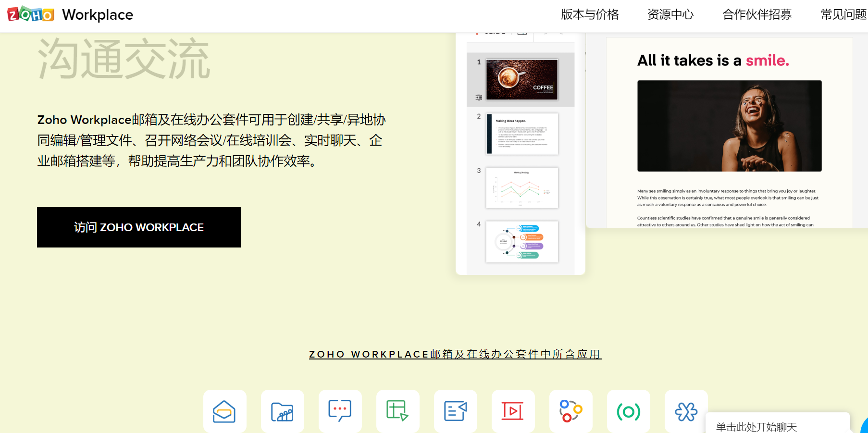Open the 合作伙伴招募 menu item
Screen dimensions: 868x433
pyautogui.click(x=757, y=14)
